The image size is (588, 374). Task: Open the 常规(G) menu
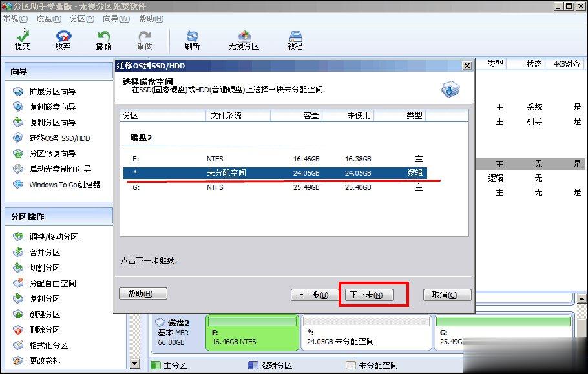[16, 18]
